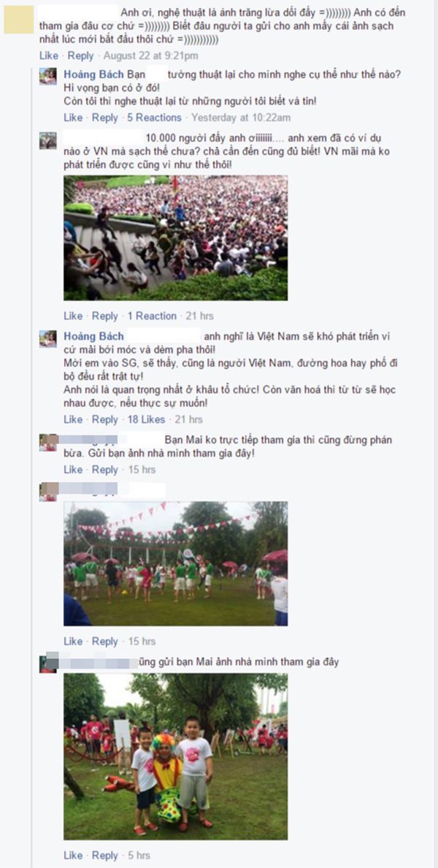The image size is (438, 868).
Task: Open festival field photo with pink bunting
Action: (x=175, y=563)
